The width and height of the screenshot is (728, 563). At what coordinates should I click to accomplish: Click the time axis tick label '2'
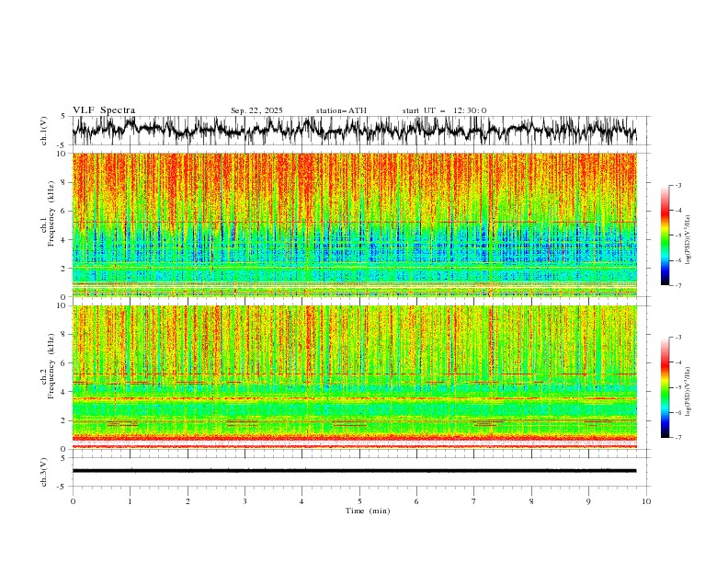point(188,501)
